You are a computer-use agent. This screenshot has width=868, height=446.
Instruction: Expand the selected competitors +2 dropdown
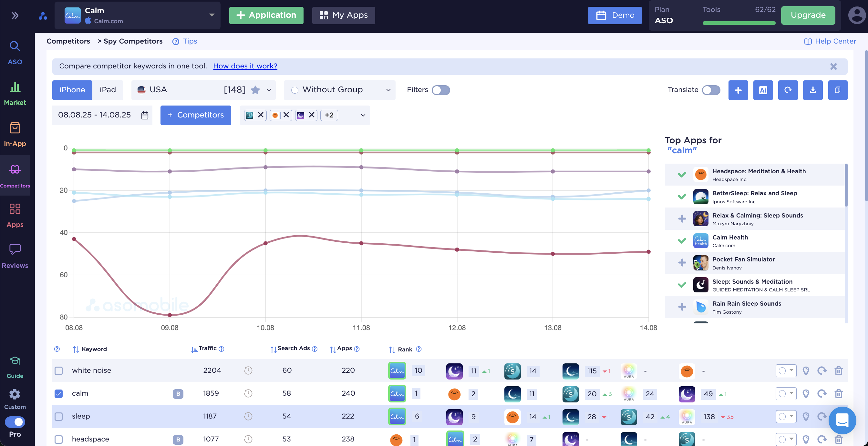coord(363,115)
